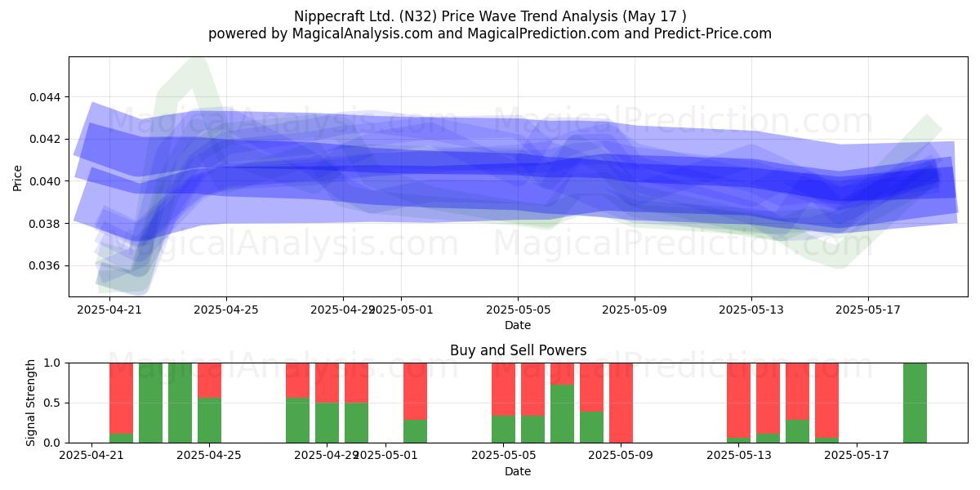Viewport: 980px width, 490px height.
Task: Click 2025-05-09 on the Buy/Sell chart axis
Action: pyautogui.click(x=621, y=457)
